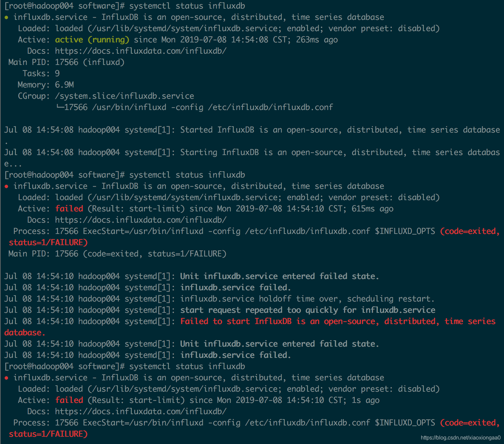Click the red wrapped 'database.' text
This screenshot has height=444, width=504.
coord(25,333)
